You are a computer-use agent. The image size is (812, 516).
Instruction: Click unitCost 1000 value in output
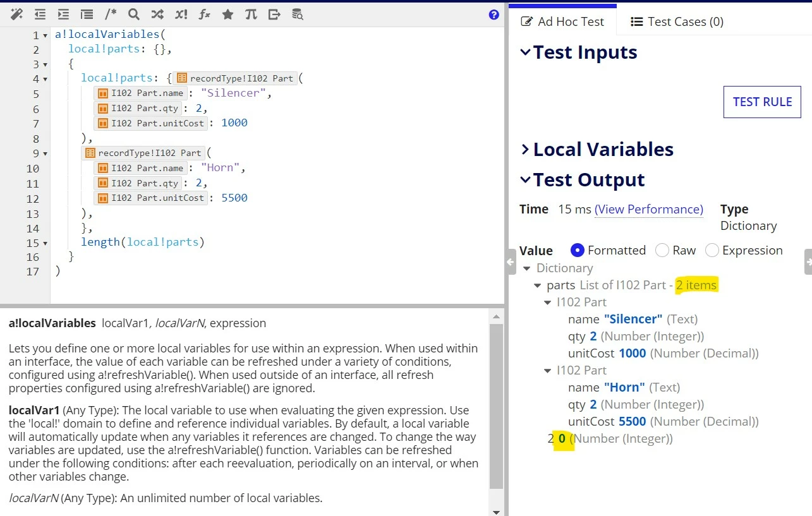click(632, 353)
